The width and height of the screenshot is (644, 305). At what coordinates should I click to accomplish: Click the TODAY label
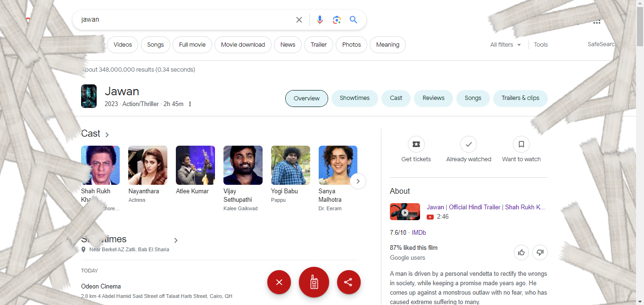click(x=90, y=271)
